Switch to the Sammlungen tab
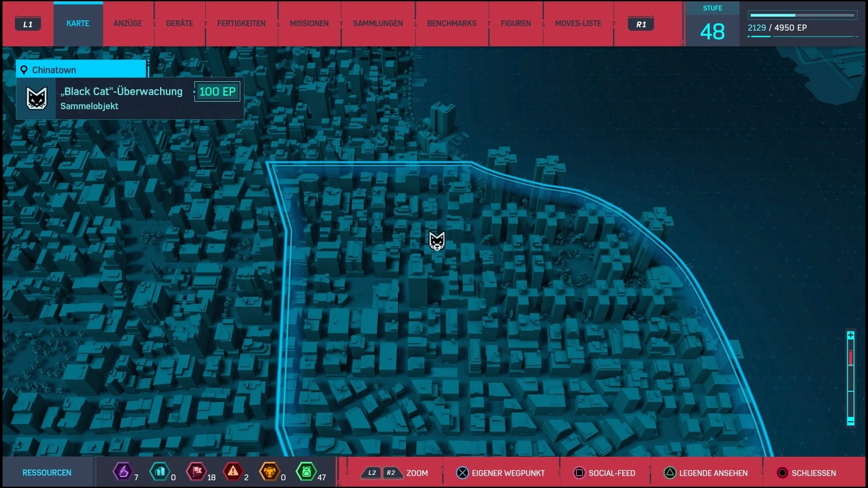 click(378, 23)
